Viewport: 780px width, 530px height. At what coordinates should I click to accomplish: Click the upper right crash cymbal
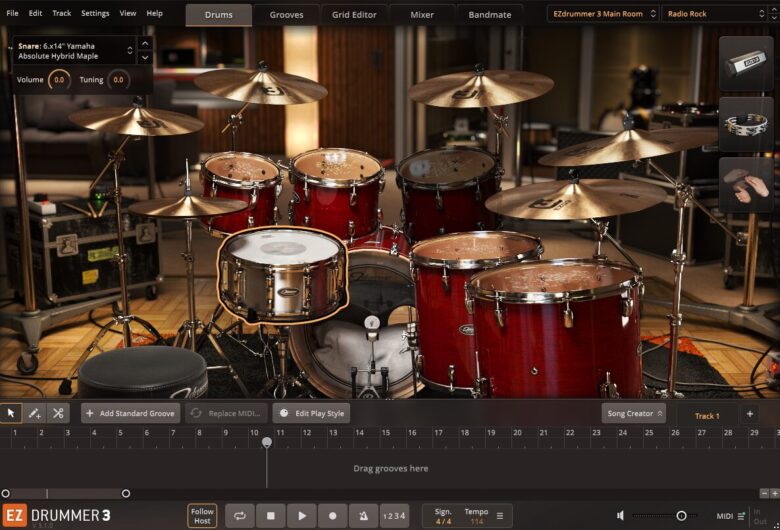point(480,89)
